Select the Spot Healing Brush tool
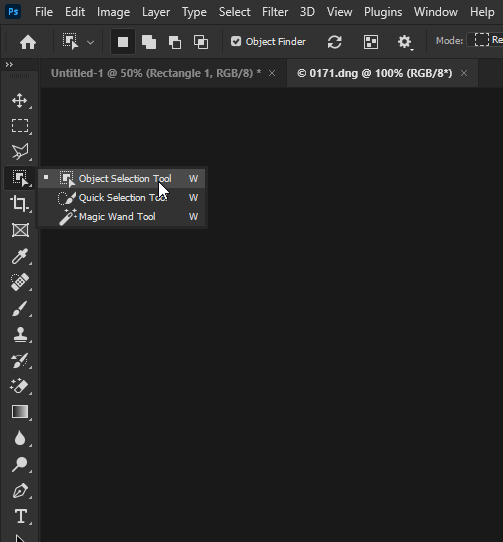503x542 pixels. (x=20, y=282)
